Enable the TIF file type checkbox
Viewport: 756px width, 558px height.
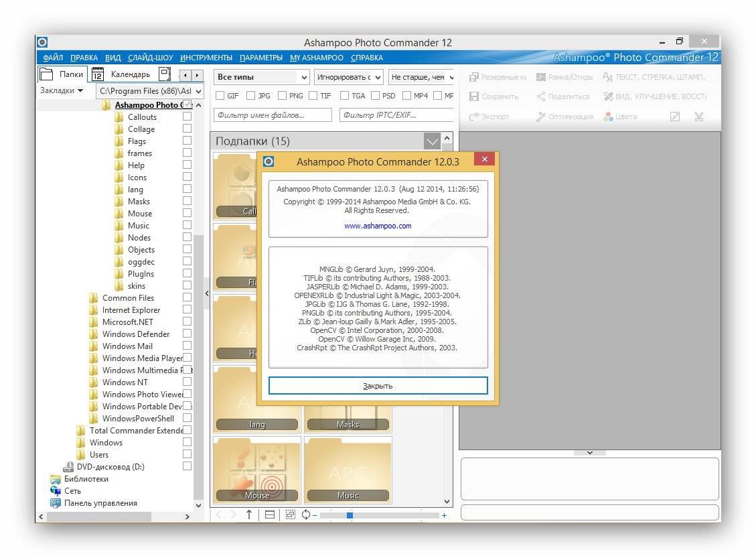[x=313, y=96]
